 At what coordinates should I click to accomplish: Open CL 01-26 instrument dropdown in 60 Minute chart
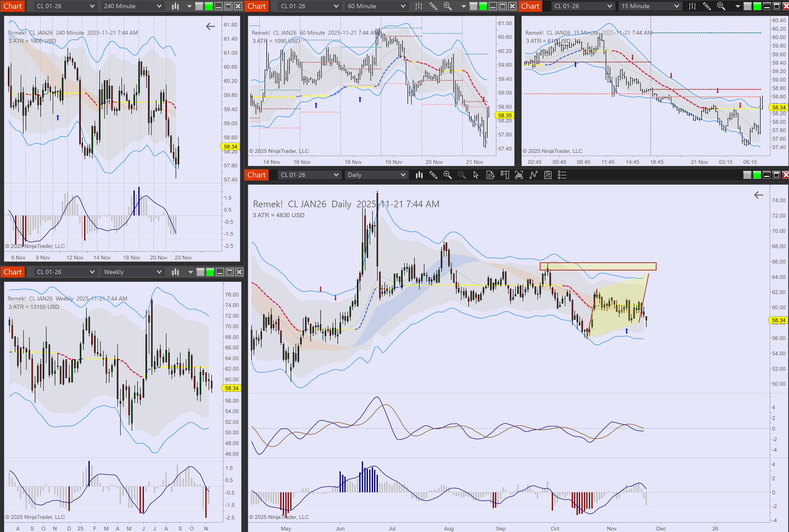pyautogui.click(x=310, y=6)
